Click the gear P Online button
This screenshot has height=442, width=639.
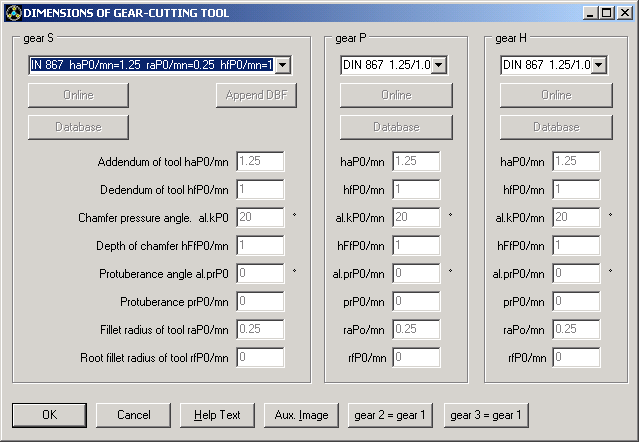[x=396, y=95]
